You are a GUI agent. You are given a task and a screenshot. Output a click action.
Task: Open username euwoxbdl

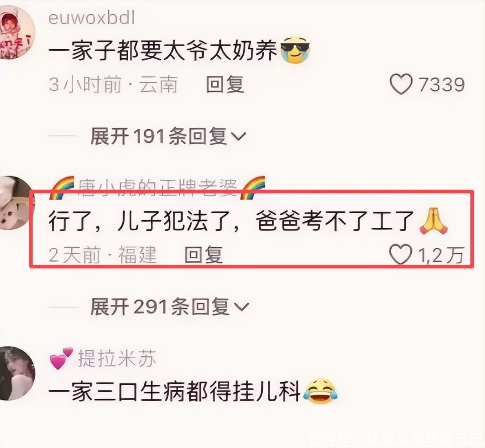[x=92, y=18]
